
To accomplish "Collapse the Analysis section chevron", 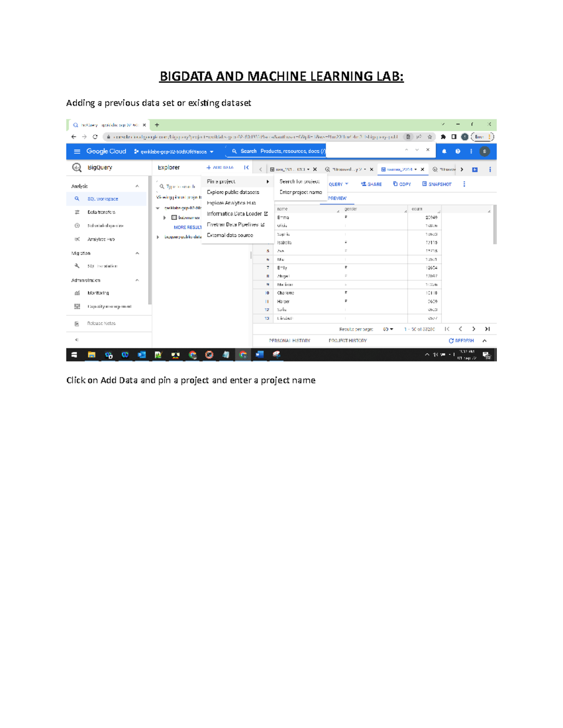I will point(137,186).
